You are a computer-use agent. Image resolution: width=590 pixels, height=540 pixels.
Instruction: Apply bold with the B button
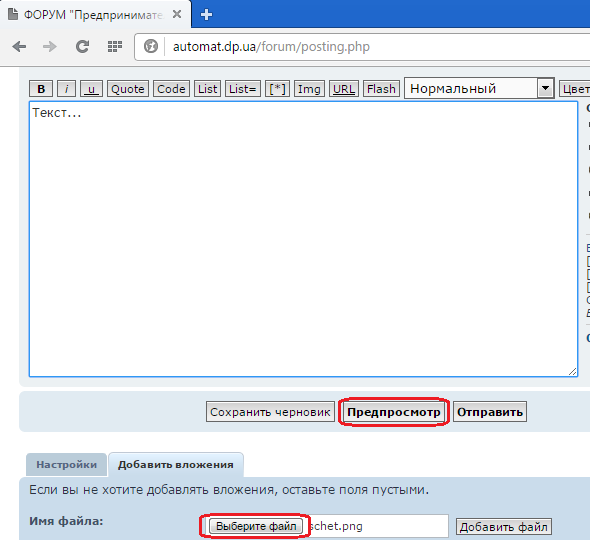[41, 89]
